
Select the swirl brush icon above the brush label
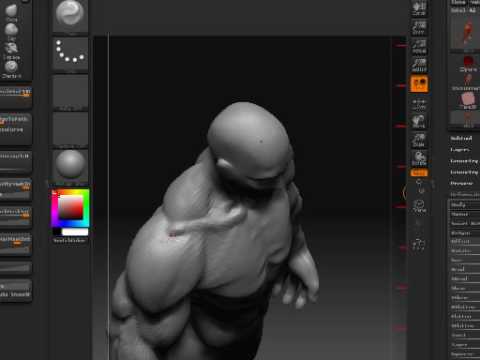click(x=12, y=67)
